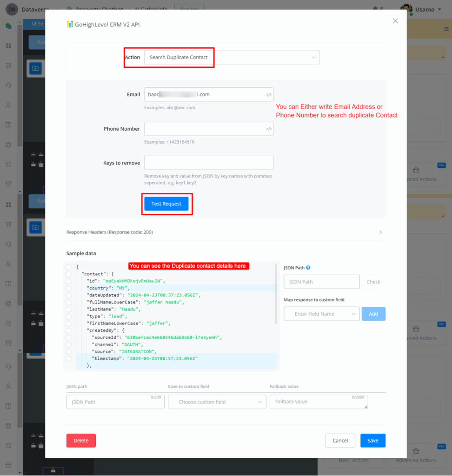Click the GoHighLevel logo icon in dialog header
Image resolution: width=452 pixels, height=476 pixels.
70,24
